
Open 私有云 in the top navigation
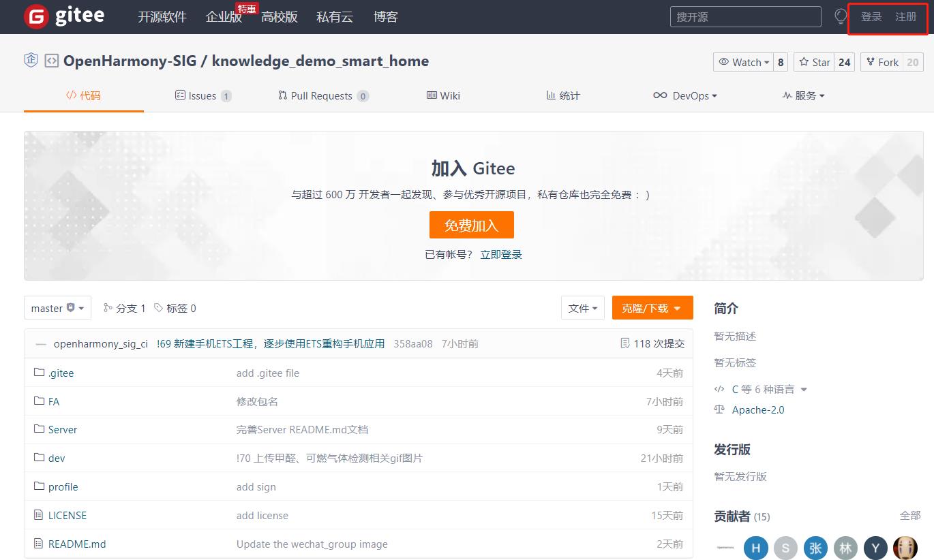[335, 17]
